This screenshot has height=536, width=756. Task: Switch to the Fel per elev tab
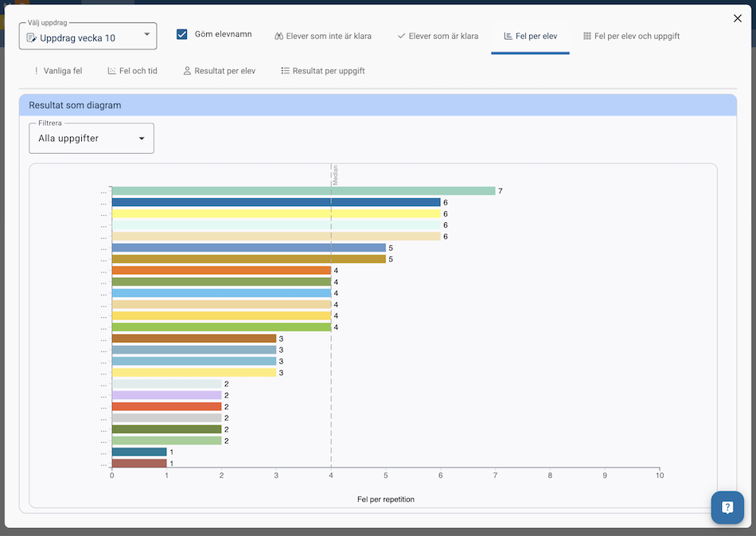[x=530, y=37]
